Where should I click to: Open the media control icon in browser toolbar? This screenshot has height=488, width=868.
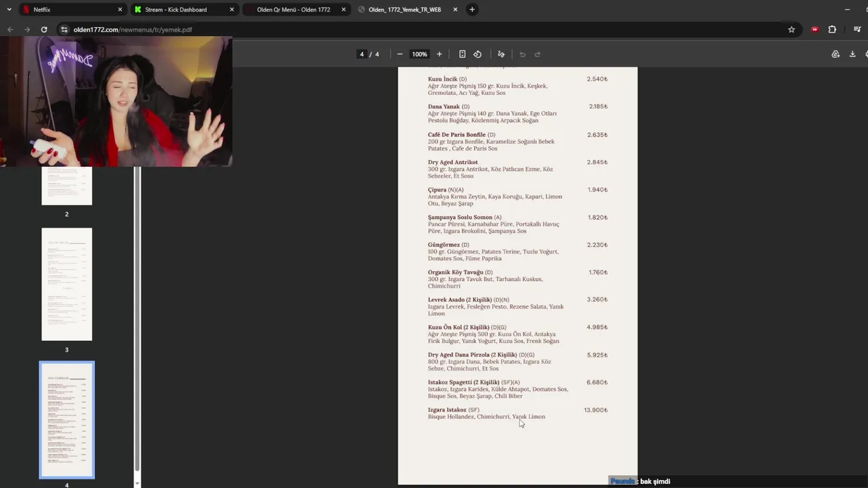856,29
